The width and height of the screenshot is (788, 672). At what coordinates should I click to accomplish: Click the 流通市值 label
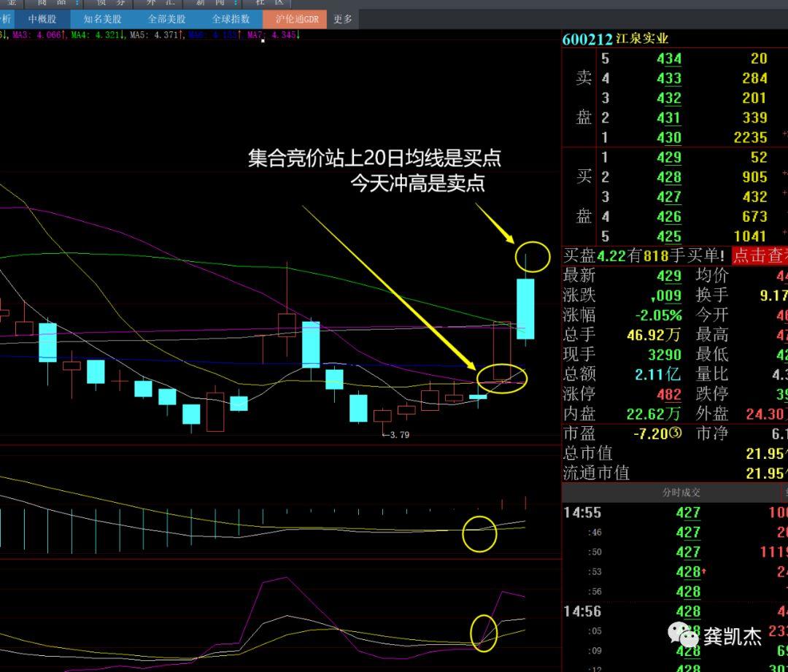point(596,473)
